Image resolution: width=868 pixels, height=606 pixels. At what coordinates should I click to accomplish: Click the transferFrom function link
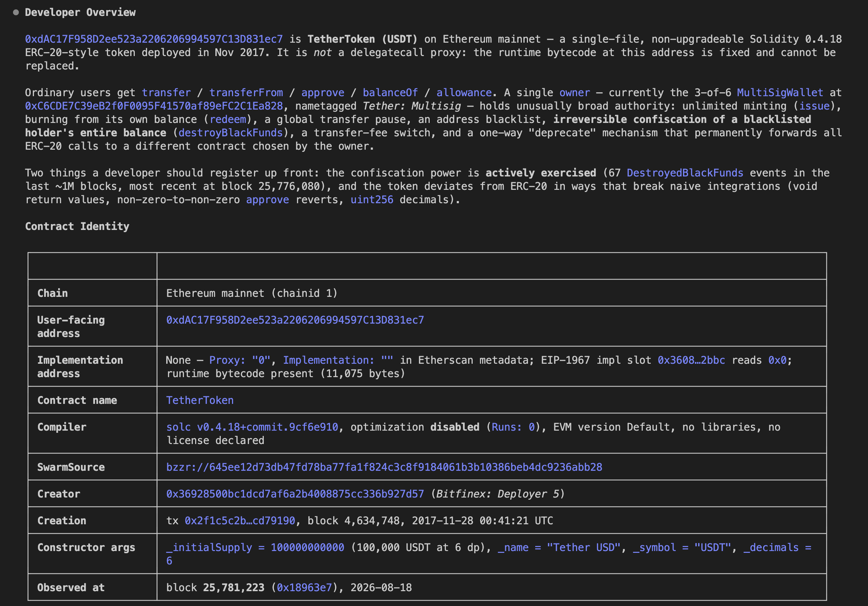[x=246, y=93]
